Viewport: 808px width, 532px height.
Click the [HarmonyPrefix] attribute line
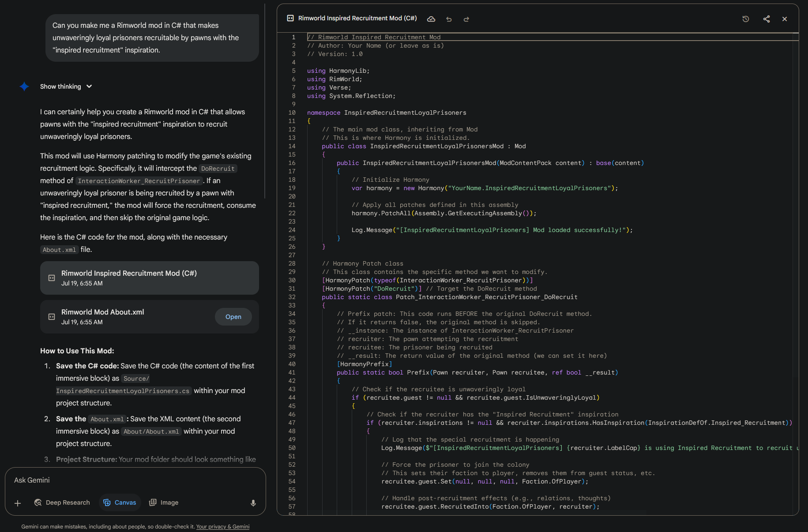[365, 364]
